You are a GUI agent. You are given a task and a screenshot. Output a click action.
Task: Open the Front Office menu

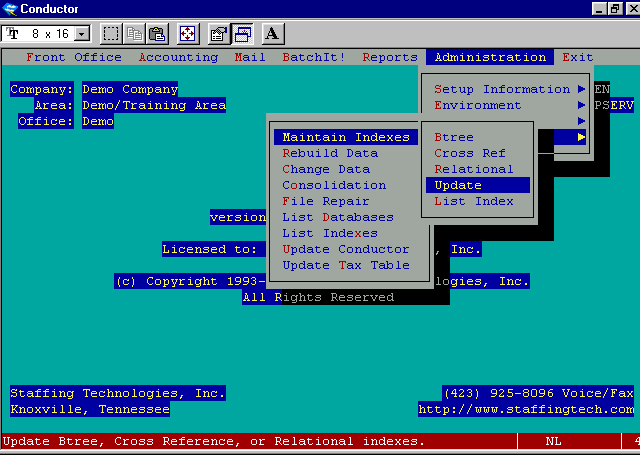[x=74, y=57]
